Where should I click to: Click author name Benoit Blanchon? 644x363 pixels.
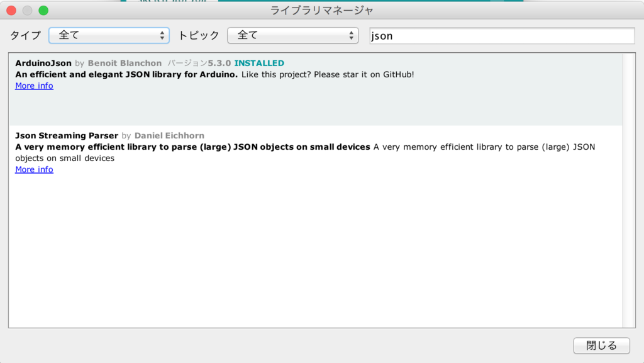(x=125, y=63)
